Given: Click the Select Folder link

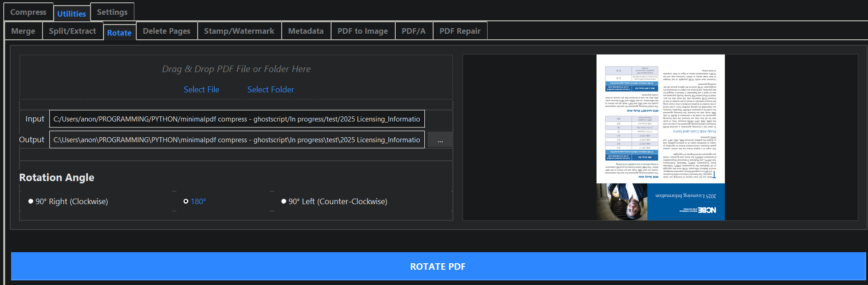Looking at the screenshot, I should (x=271, y=90).
